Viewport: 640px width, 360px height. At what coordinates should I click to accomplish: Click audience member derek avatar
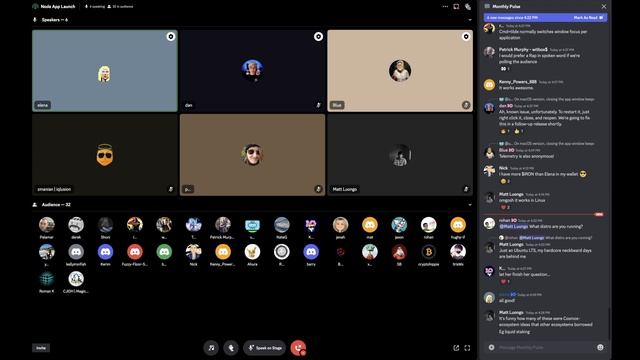pyautogui.click(x=76, y=225)
